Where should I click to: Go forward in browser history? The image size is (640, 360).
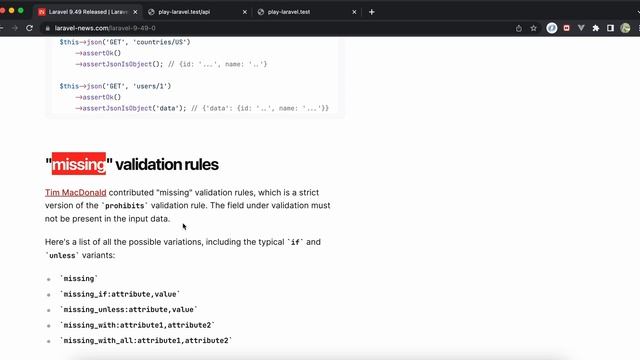(x=15, y=28)
